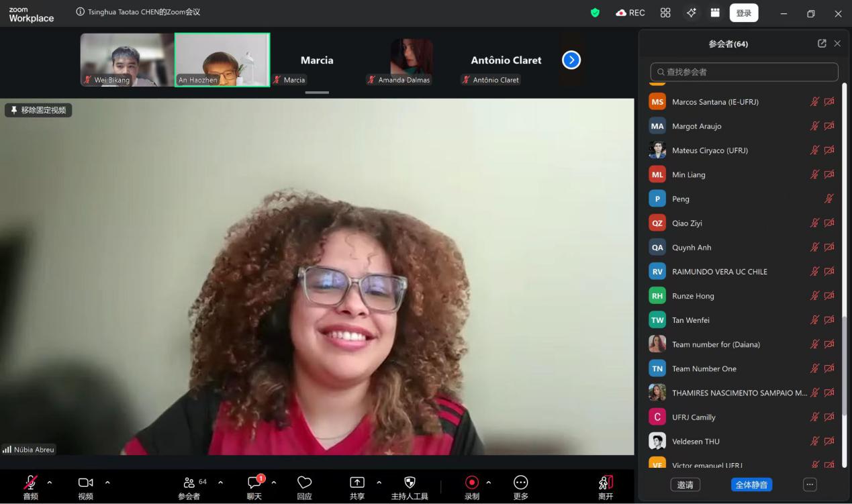852x504 pixels.
Task: Expand audio options arrow next to microphone
Action: tap(50, 483)
